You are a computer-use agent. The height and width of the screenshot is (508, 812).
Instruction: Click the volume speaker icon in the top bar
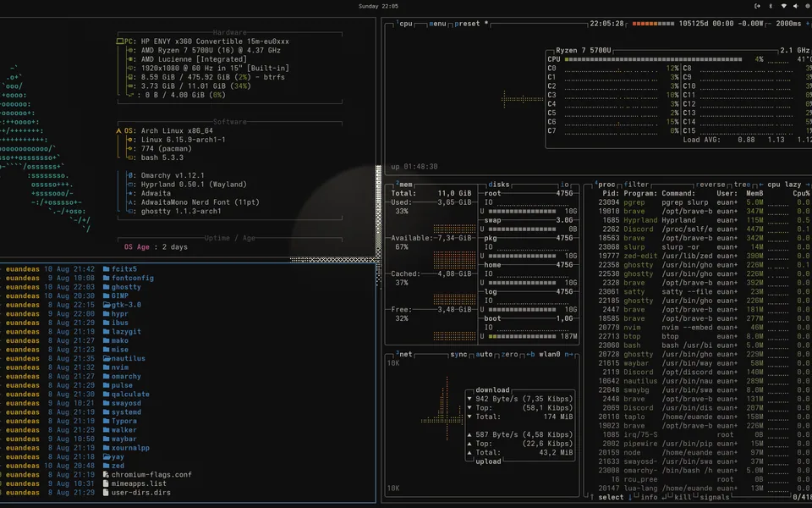(796, 6)
